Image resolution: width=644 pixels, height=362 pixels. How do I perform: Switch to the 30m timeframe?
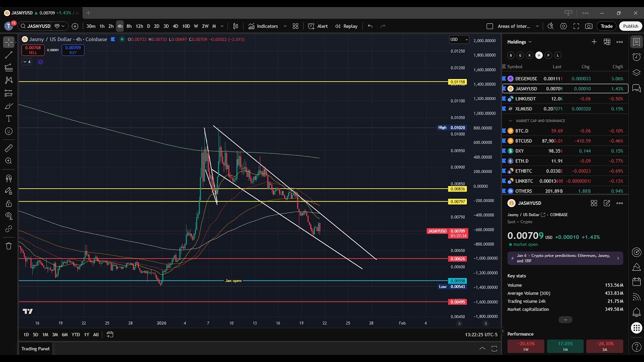coord(91,26)
